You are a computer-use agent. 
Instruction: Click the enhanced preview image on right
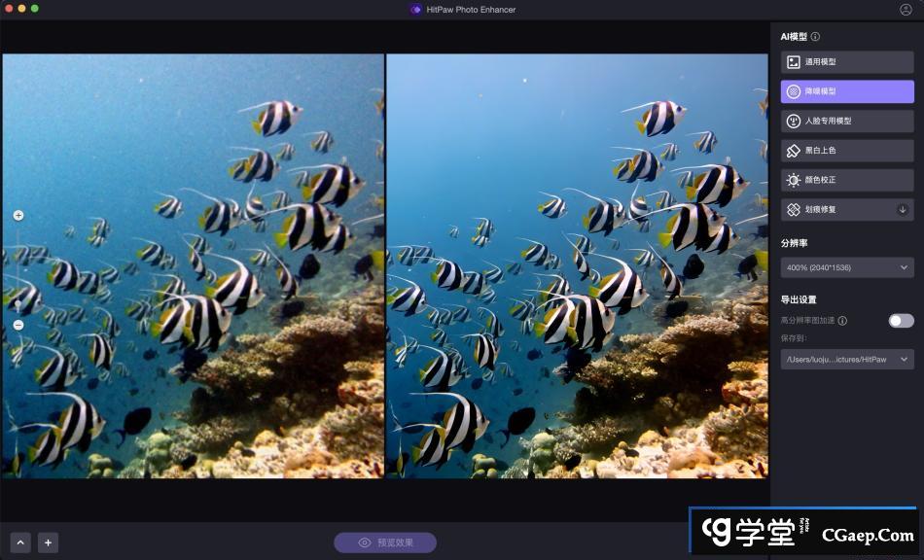(x=577, y=265)
